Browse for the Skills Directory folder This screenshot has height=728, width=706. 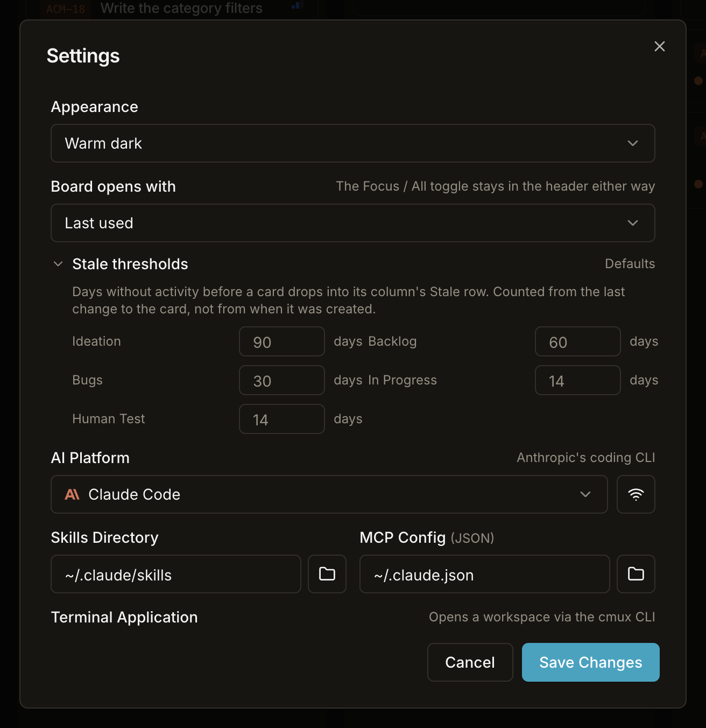click(327, 574)
